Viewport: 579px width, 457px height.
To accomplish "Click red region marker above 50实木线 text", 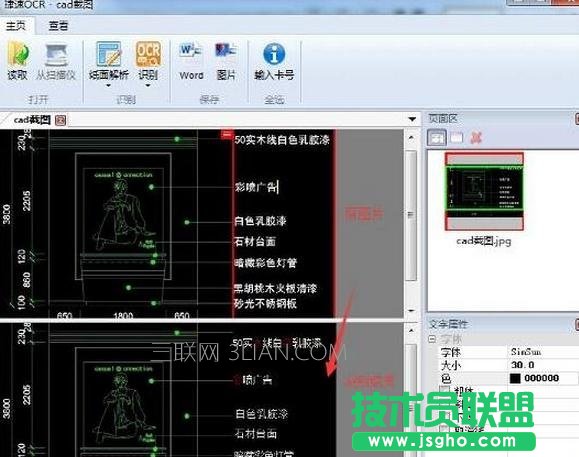I will pyautogui.click(x=227, y=134).
